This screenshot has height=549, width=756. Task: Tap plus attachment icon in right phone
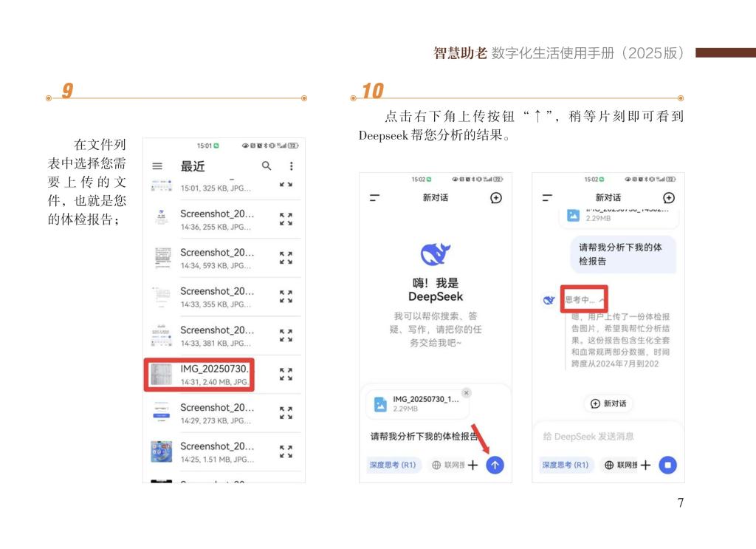click(x=645, y=465)
